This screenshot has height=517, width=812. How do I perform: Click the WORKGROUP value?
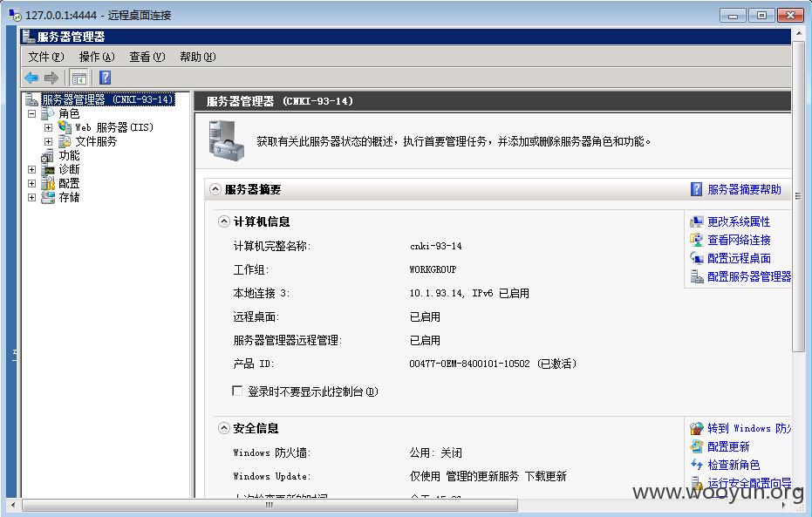[x=433, y=269]
